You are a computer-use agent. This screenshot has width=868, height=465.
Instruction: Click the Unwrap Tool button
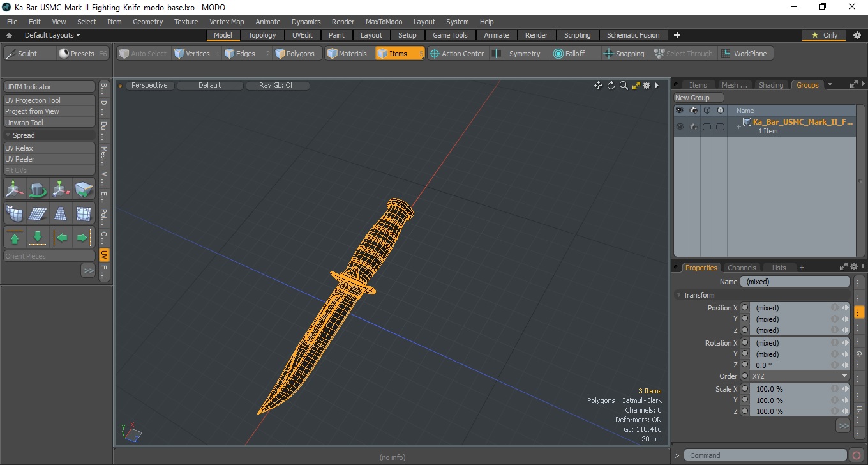click(x=50, y=123)
